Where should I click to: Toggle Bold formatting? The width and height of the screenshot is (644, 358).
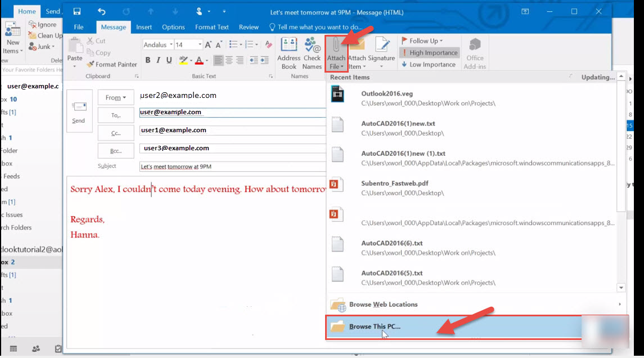148,60
